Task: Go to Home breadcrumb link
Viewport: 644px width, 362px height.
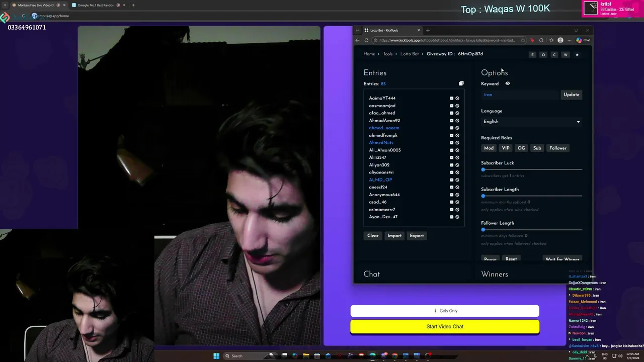Action: [369, 54]
